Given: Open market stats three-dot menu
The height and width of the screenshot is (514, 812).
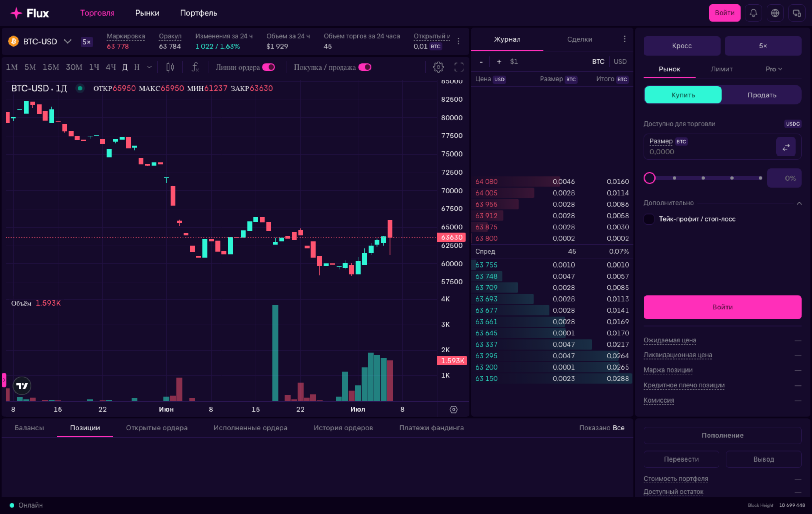Looking at the screenshot, I should tap(458, 41).
